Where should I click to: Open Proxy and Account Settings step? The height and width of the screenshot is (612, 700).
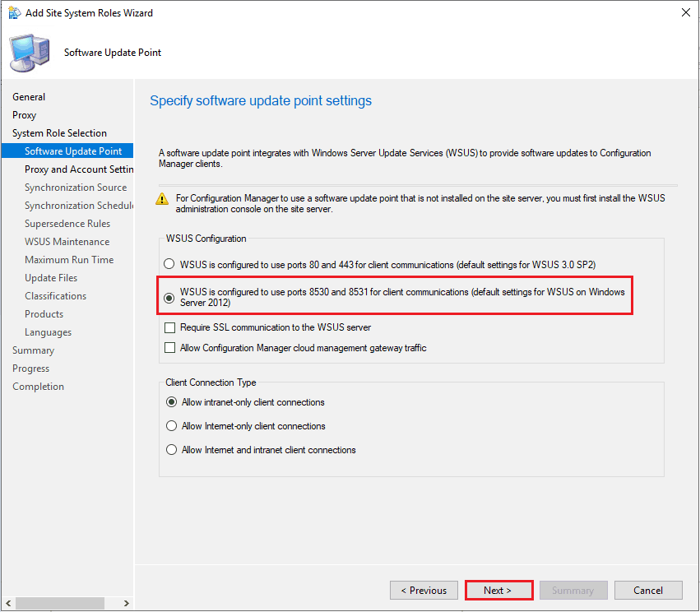pyautogui.click(x=78, y=169)
